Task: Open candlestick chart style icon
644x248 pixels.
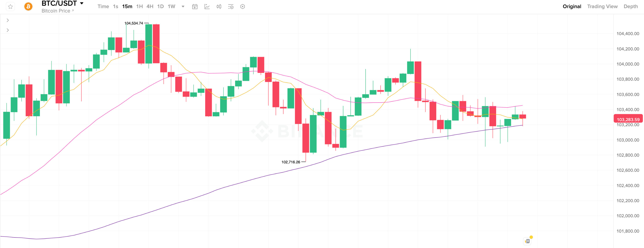Action: point(219,7)
